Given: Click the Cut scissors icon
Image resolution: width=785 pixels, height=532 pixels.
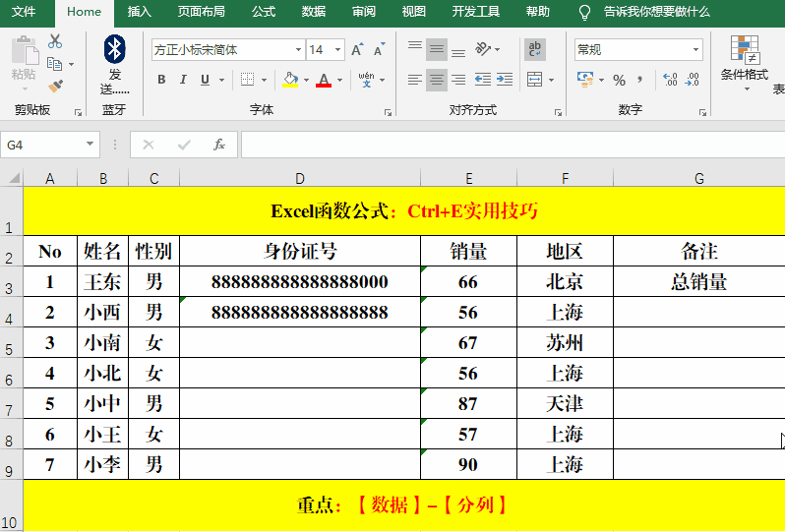Looking at the screenshot, I should [x=55, y=41].
